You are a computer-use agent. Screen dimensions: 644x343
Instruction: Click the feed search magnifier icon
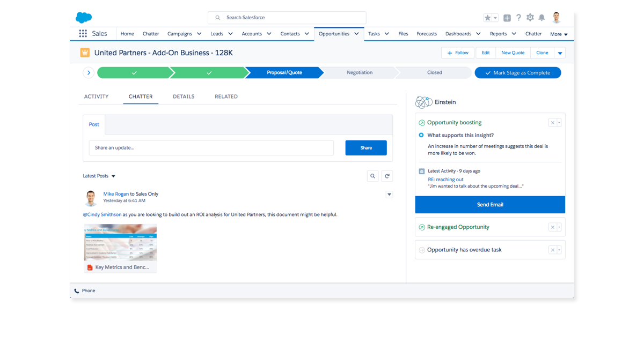coord(372,176)
